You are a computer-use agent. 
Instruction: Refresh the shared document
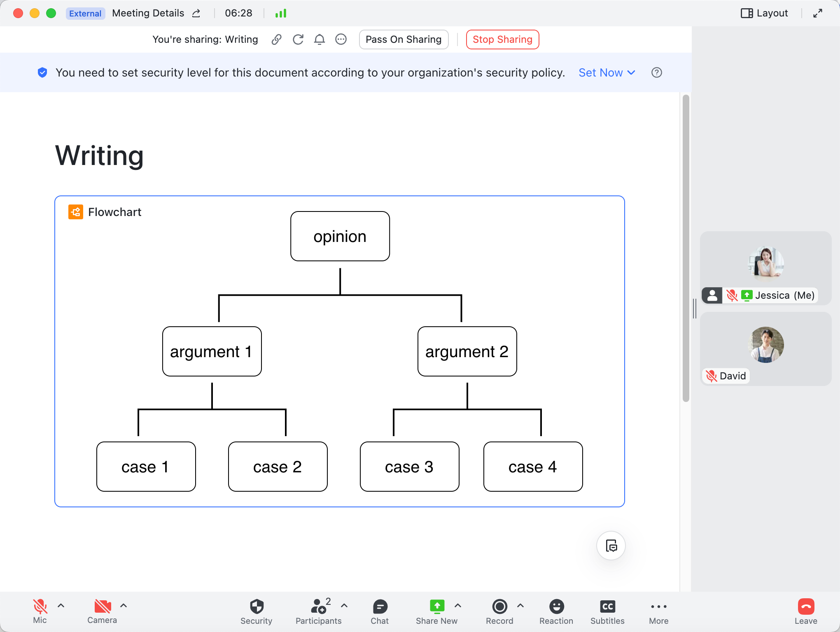tap(298, 39)
